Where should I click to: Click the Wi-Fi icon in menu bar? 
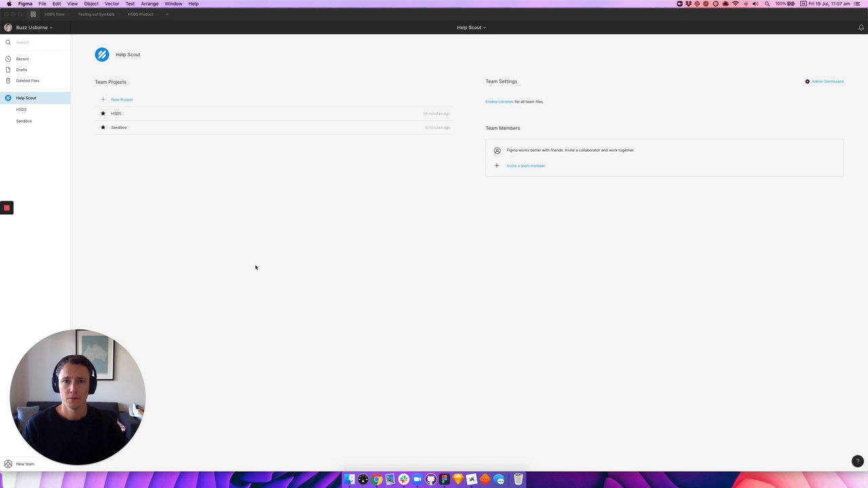(735, 3)
